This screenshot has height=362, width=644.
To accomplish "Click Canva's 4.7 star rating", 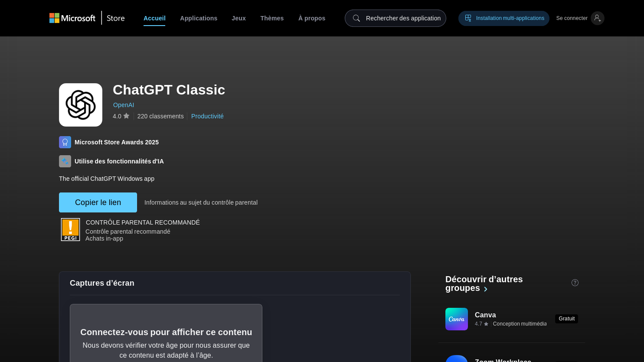I will click(x=481, y=324).
